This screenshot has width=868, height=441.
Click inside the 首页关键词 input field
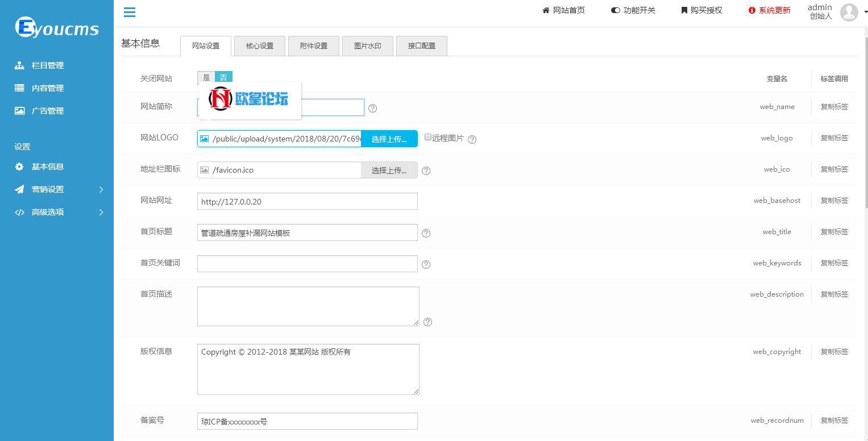(307, 263)
